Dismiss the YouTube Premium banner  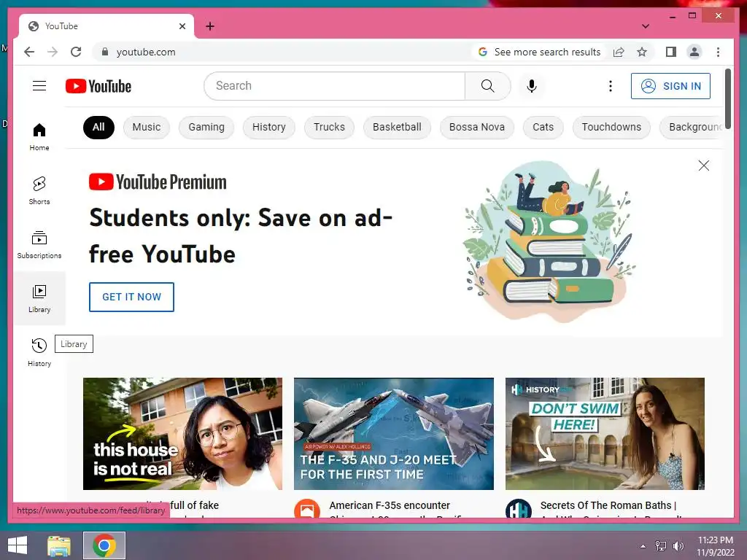[x=704, y=166]
